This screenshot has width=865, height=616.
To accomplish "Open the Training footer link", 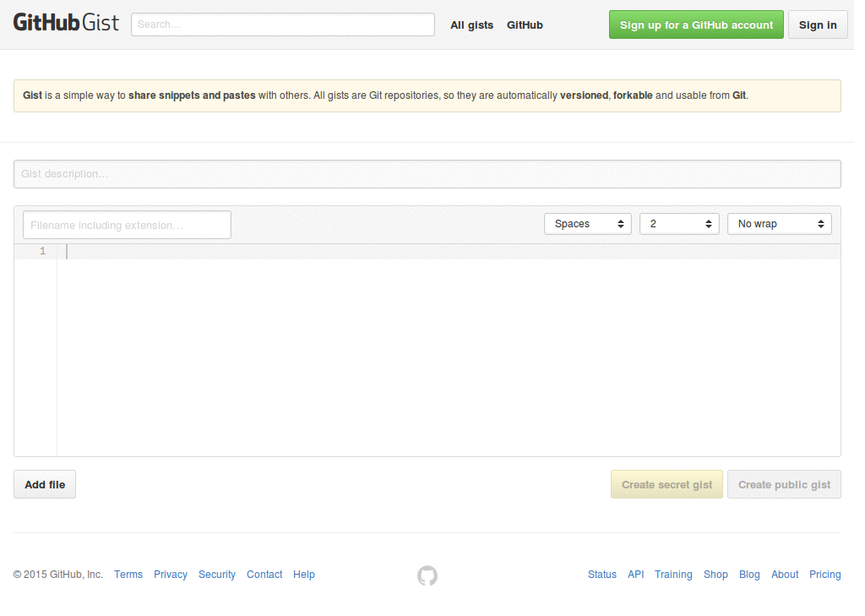I will click(673, 574).
